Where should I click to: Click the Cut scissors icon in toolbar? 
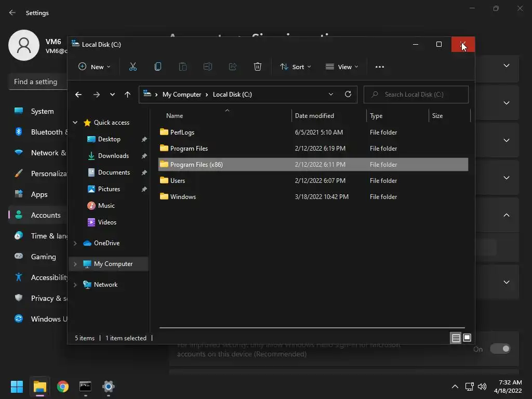pyautogui.click(x=132, y=66)
